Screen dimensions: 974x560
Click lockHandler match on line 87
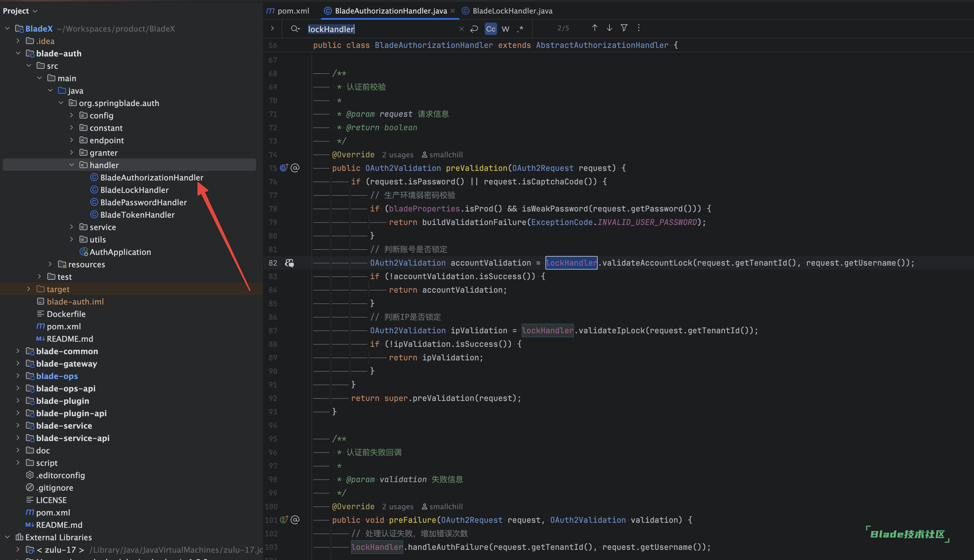[x=548, y=330]
